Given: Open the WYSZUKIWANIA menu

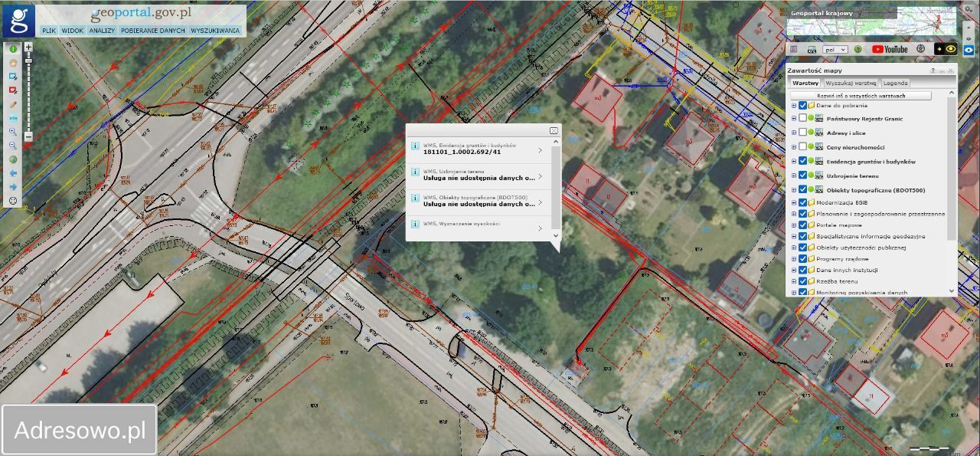Looking at the screenshot, I should 215,31.
